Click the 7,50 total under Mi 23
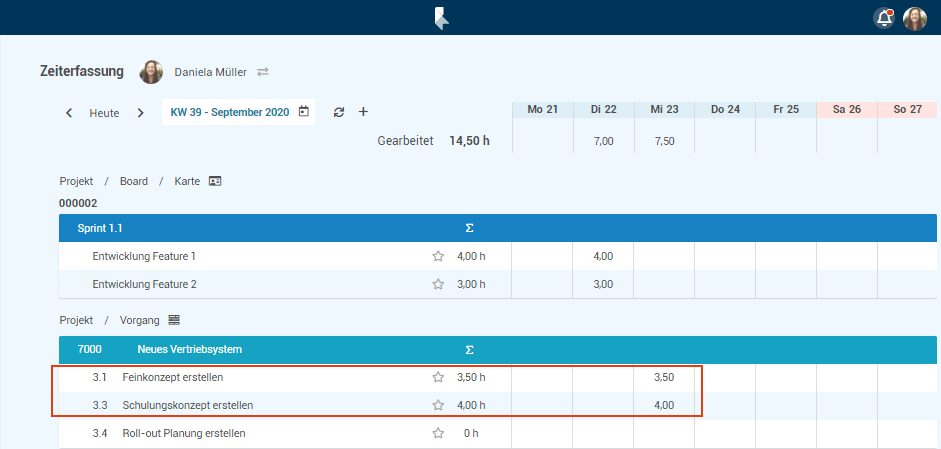 click(664, 142)
